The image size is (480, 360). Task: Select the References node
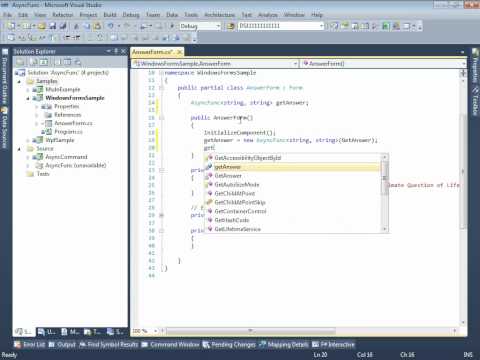[x=68, y=115]
